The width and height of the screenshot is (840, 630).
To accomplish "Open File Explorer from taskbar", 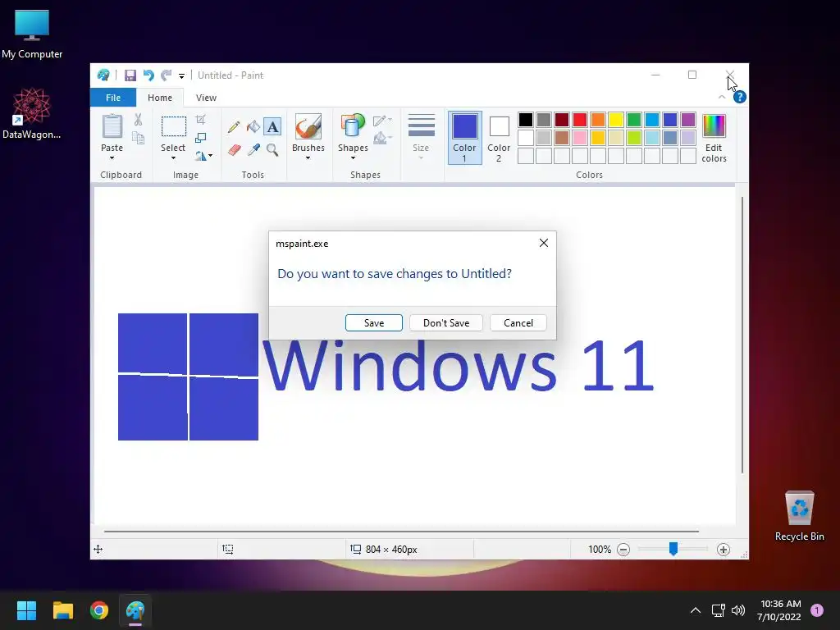I will (x=62, y=610).
